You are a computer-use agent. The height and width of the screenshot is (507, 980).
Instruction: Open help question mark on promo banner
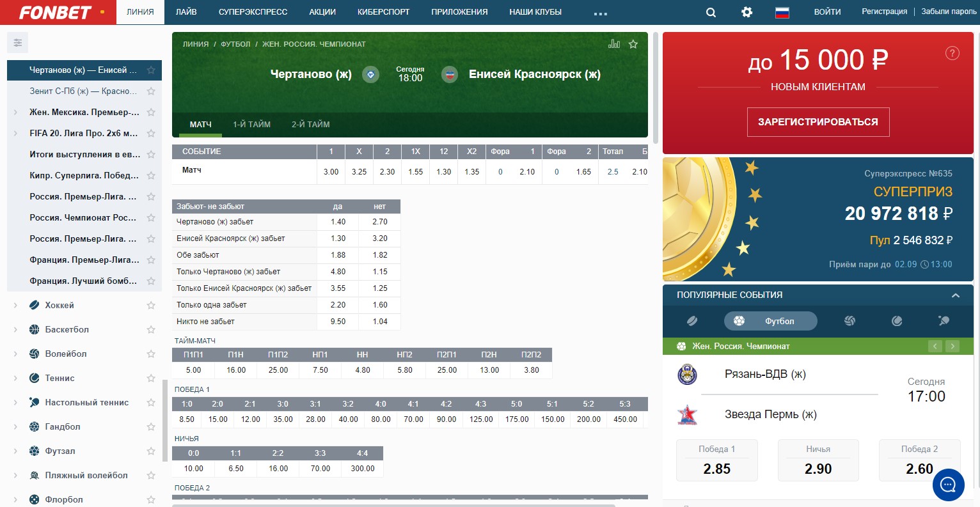(952, 53)
